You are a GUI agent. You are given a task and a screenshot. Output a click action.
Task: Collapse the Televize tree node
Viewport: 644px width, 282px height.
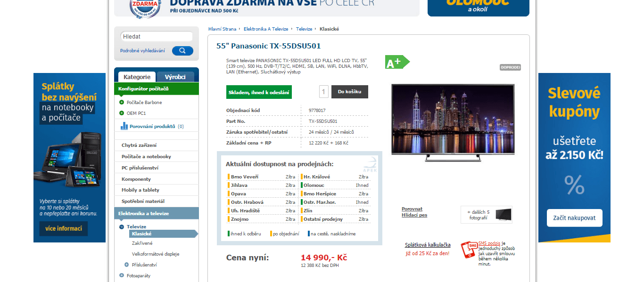(122, 226)
